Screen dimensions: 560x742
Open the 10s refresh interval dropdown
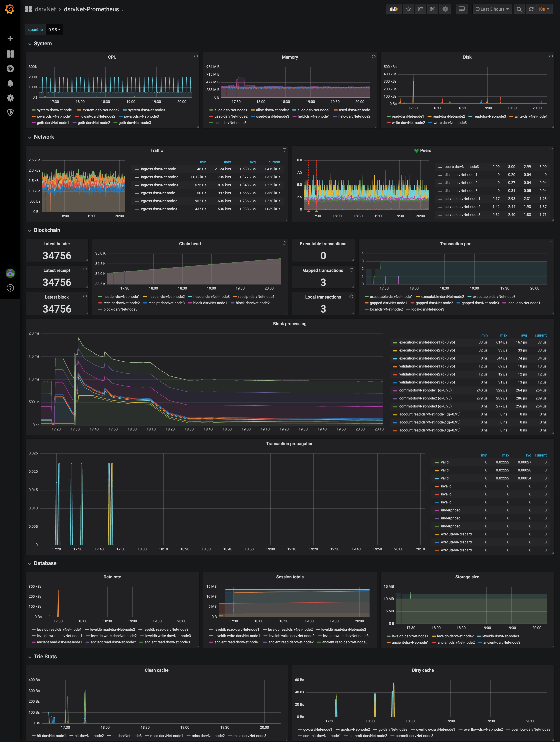[543, 9]
